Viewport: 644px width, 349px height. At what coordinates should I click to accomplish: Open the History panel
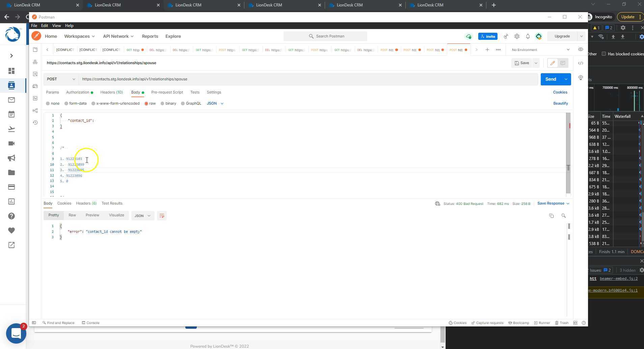point(35,122)
